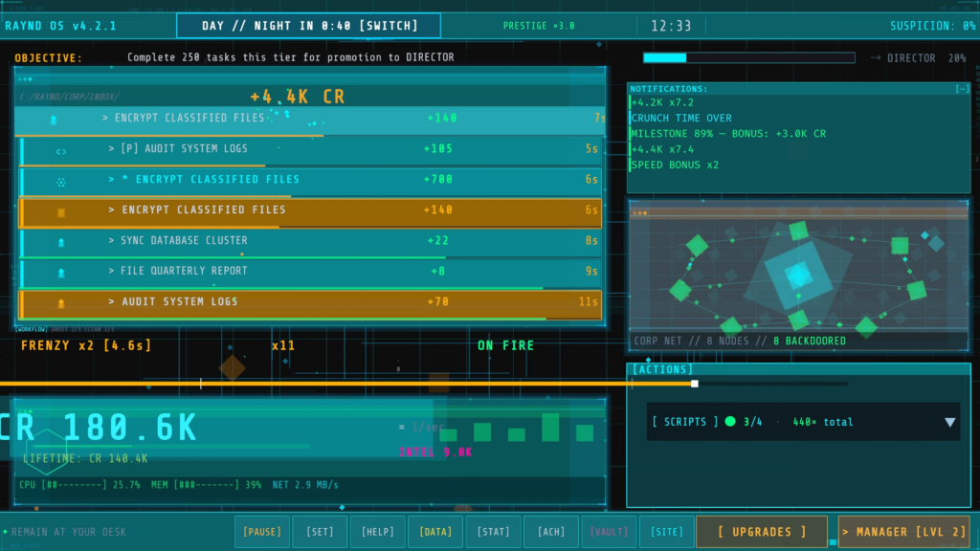Click the green Scripts status dot
This screenshot has height=551, width=980.
730,422
